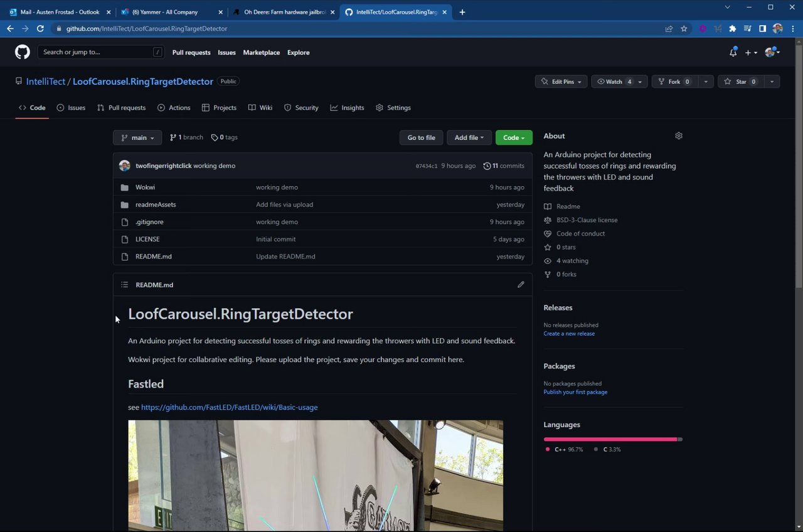803x532 pixels.
Task: Click the pink C++ language dot
Action: point(548,449)
